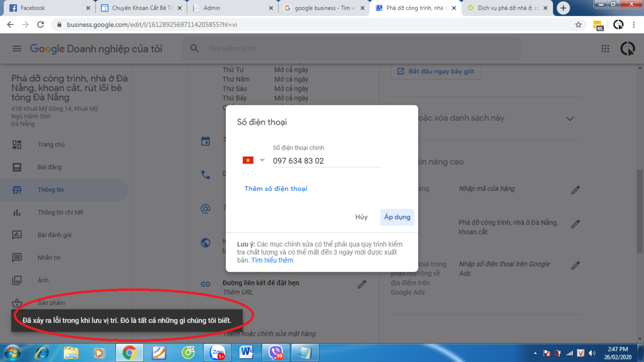Click the Ảnh photos icon
This screenshot has height=362, width=644.
[x=17, y=280]
